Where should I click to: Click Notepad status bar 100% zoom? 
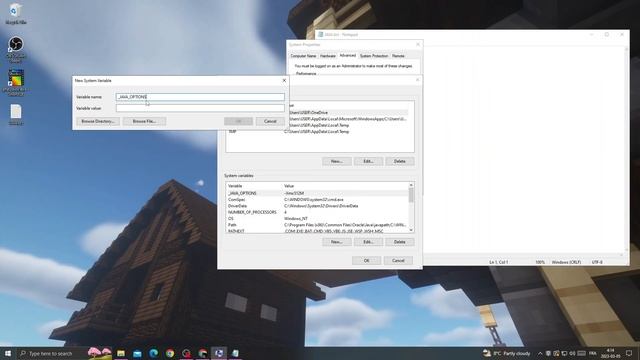[540, 262]
